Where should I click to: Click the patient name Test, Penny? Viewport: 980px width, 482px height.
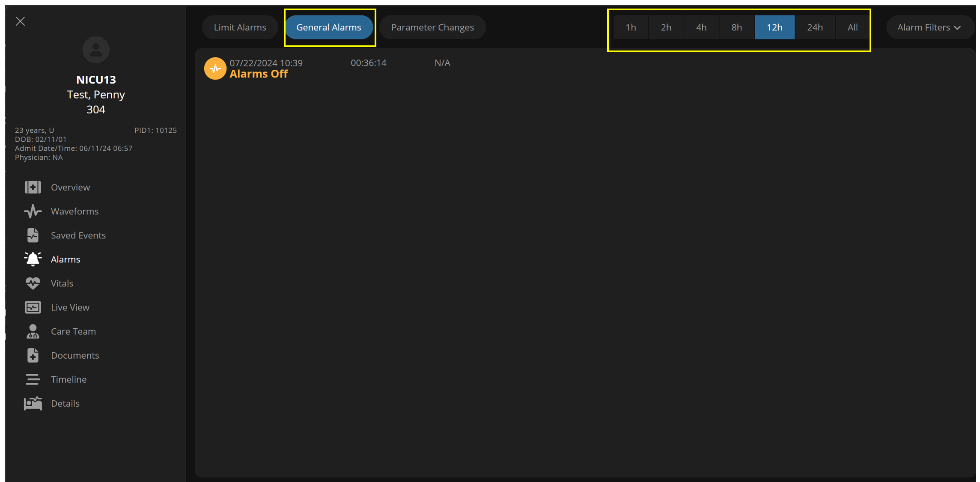coord(96,95)
